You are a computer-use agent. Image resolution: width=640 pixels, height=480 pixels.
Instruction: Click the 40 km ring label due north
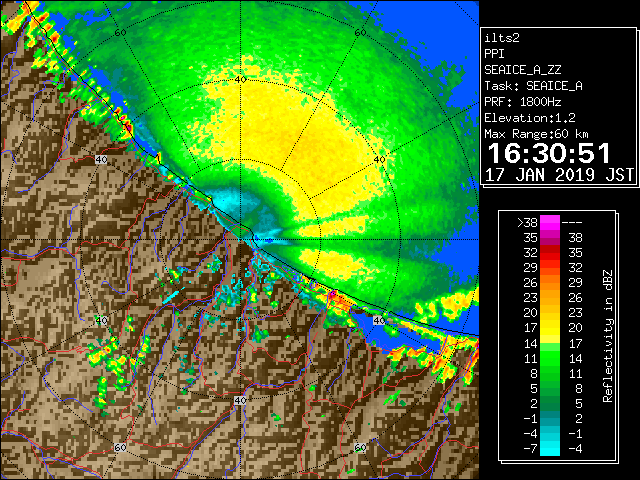click(x=240, y=79)
